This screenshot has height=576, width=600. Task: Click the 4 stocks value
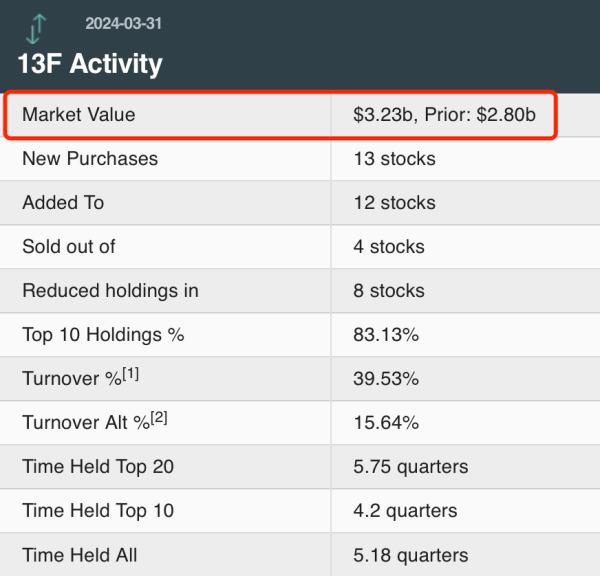click(389, 247)
